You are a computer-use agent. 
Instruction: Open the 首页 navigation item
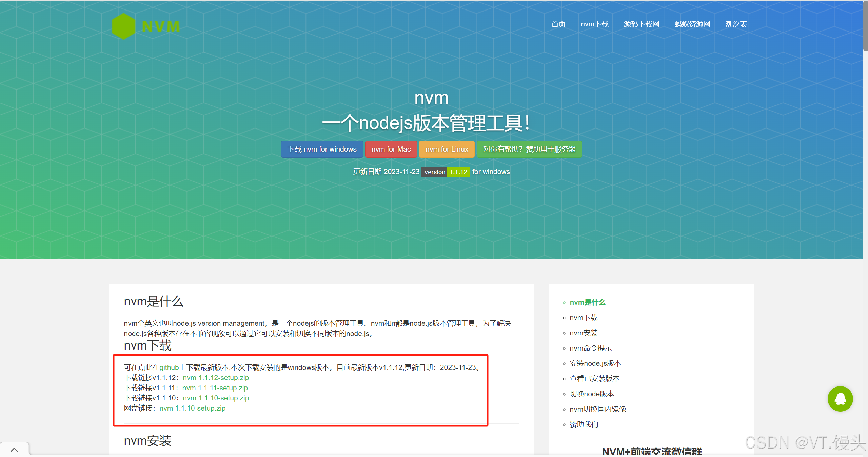tap(558, 24)
